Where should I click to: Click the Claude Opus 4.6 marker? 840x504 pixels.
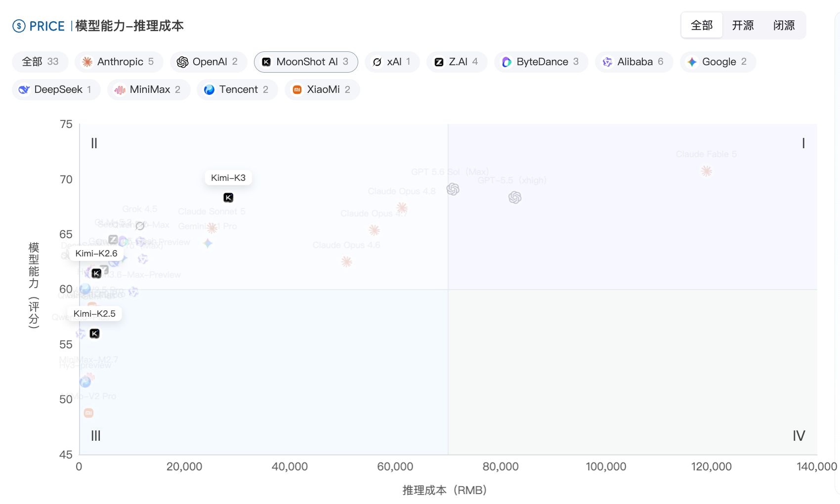coord(347,262)
